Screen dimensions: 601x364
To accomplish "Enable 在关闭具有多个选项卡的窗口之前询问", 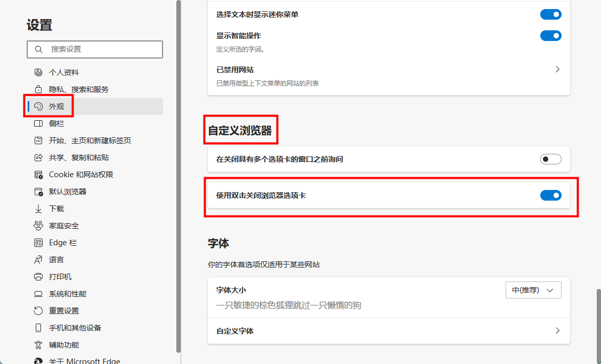I will [x=551, y=159].
